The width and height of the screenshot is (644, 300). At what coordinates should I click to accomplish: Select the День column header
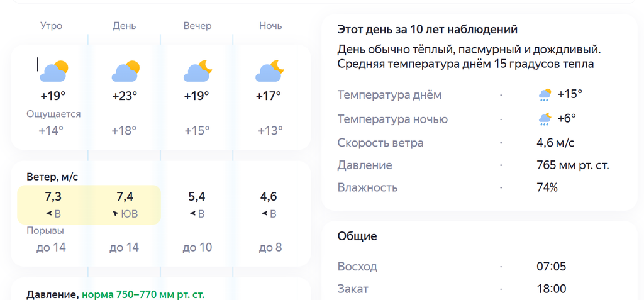tap(125, 26)
